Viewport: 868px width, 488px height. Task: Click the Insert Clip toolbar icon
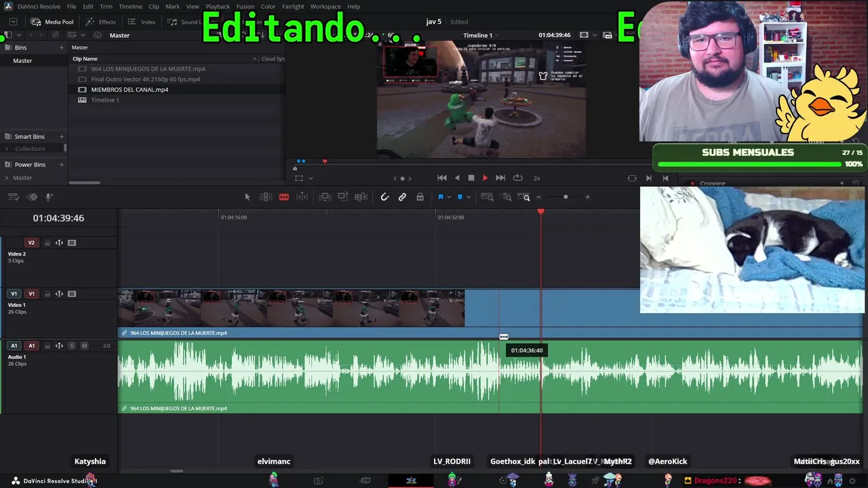pos(325,197)
